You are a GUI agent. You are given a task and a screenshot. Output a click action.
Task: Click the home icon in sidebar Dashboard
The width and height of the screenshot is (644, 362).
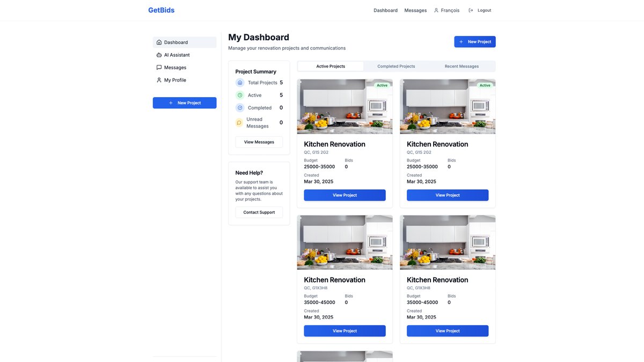pyautogui.click(x=159, y=42)
